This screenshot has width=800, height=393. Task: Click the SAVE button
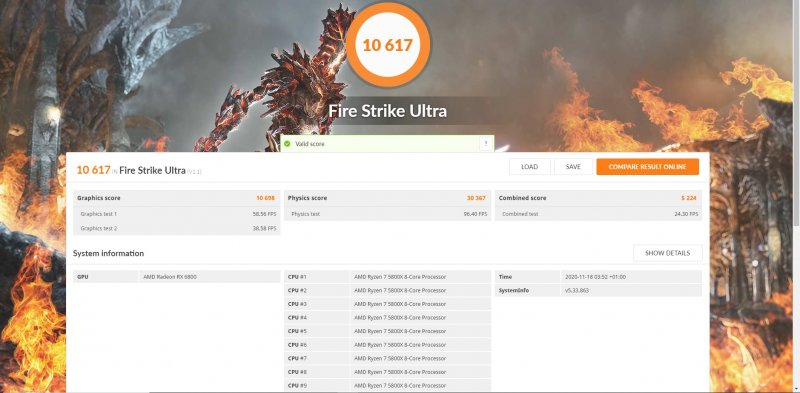pyautogui.click(x=573, y=167)
